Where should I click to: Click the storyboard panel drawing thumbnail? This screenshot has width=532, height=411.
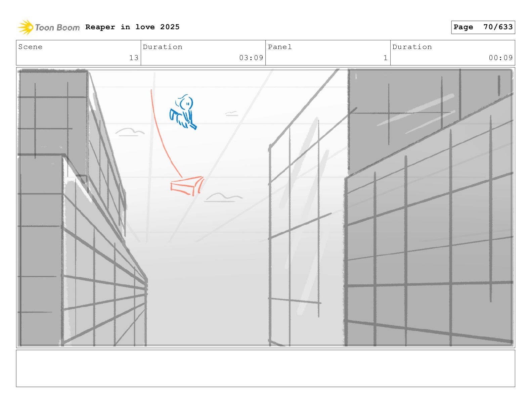[x=265, y=208]
